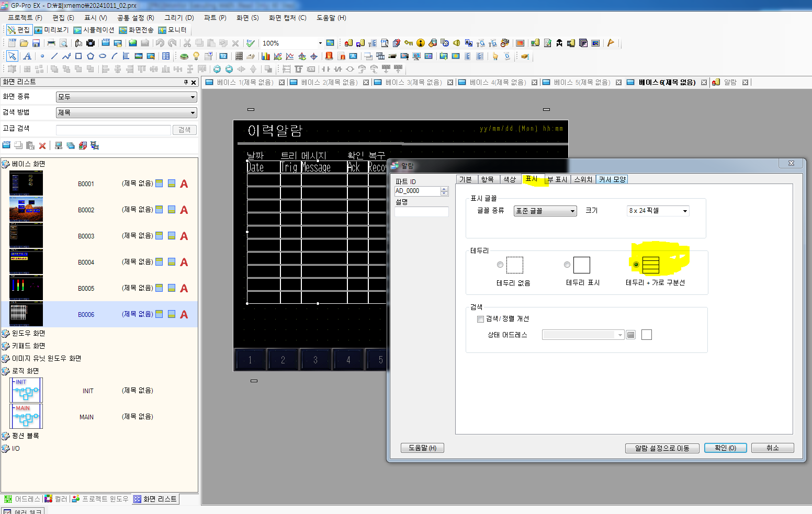The height and width of the screenshot is (514, 812).
Task: Click the red X delete icon in screen list
Action: point(42,145)
